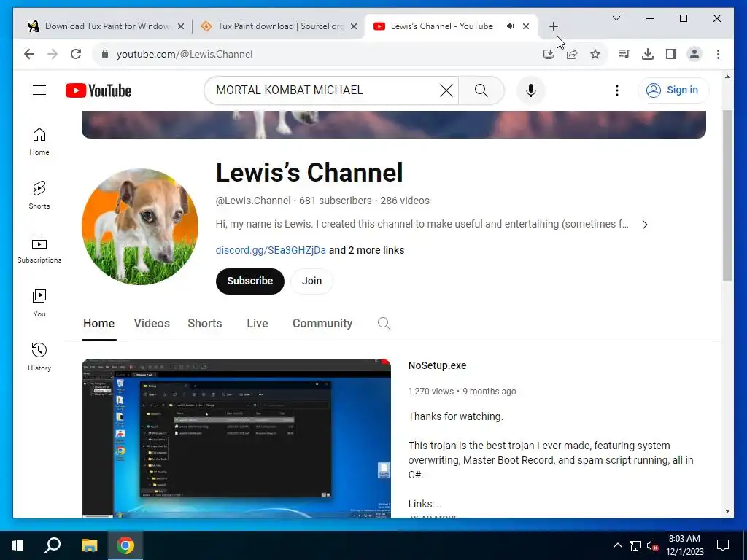The width and height of the screenshot is (747, 560).
Task: Close the Lewis's Channel YouTube tab
Action: coord(526,27)
